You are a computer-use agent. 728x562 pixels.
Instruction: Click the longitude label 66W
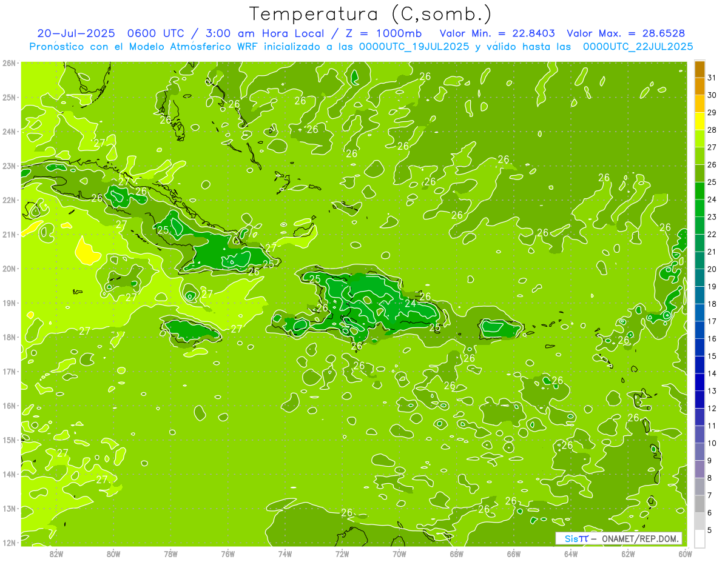pos(514,554)
